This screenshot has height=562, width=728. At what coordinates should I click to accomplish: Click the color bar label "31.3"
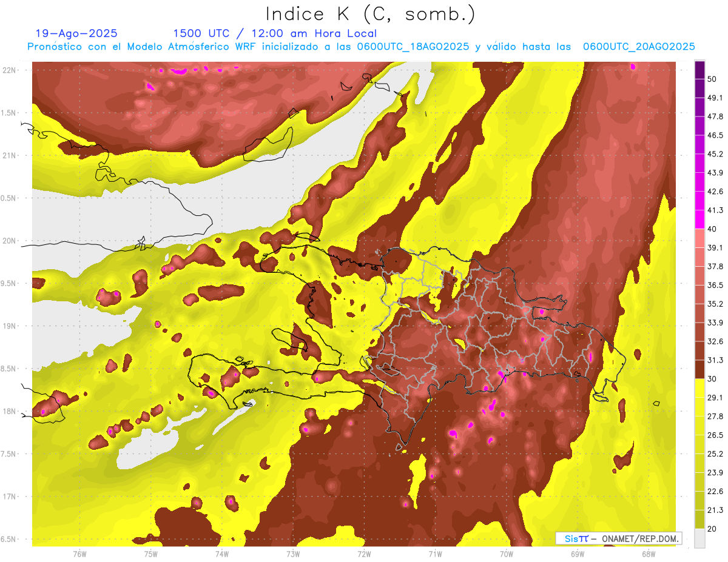[715, 361]
